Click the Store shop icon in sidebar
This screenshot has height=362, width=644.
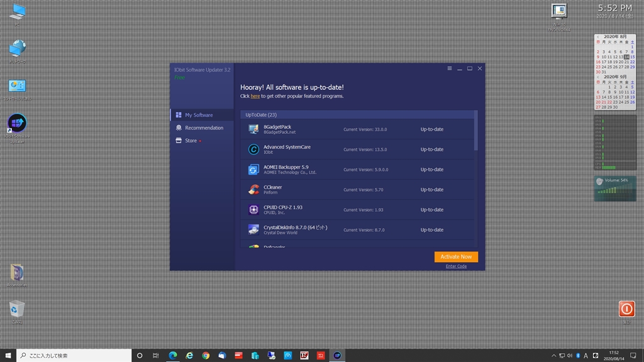point(179,140)
